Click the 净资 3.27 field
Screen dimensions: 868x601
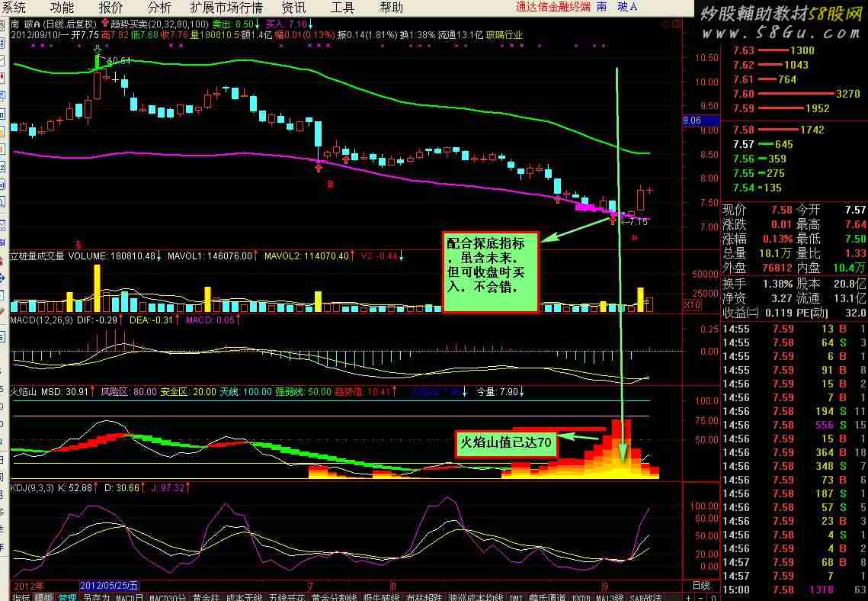(x=757, y=298)
